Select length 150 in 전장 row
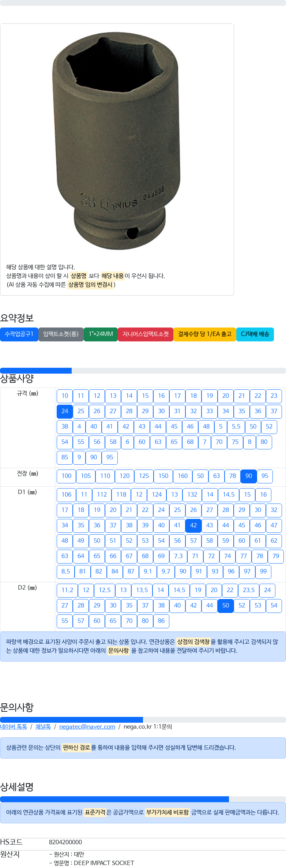 pos(163,476)
